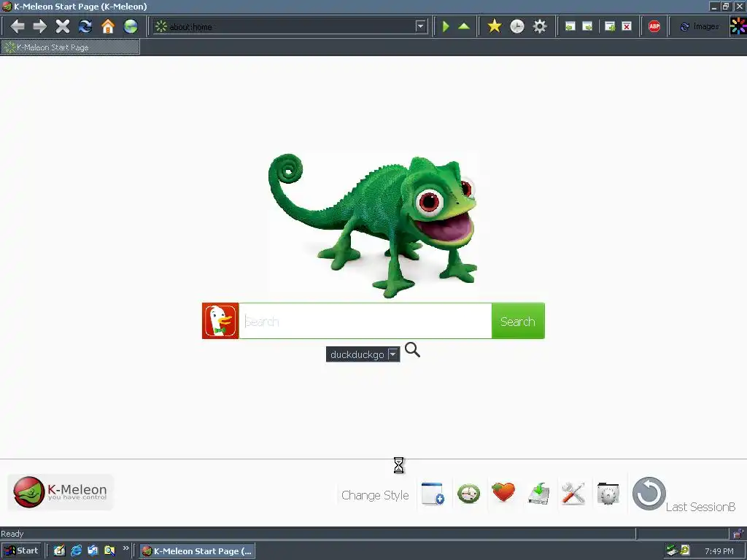Click inside the about:home address bar
The height and width of the screenshot is (560, 747).
coord(290,27)
